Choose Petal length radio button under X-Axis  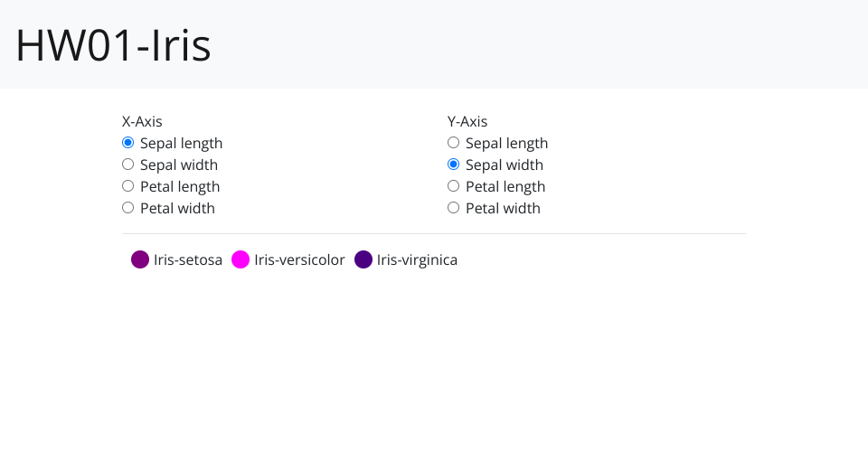[x=127, y=186]
